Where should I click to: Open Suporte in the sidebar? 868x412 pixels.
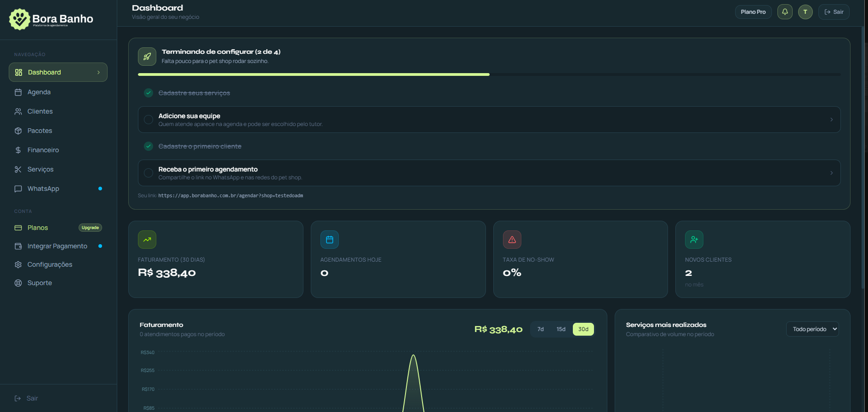(58, 283)
